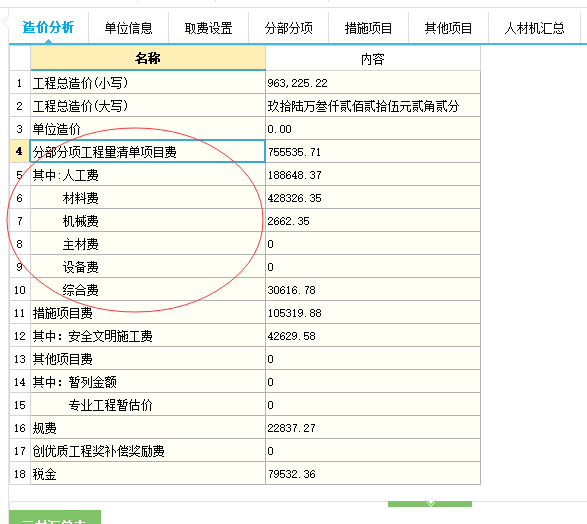This screenshot has height=524, width=587.
Task: Click the 玖拾陆万叁仟贰佰贰拾伍元贰角贰分 cell
Action: [373, 106]
